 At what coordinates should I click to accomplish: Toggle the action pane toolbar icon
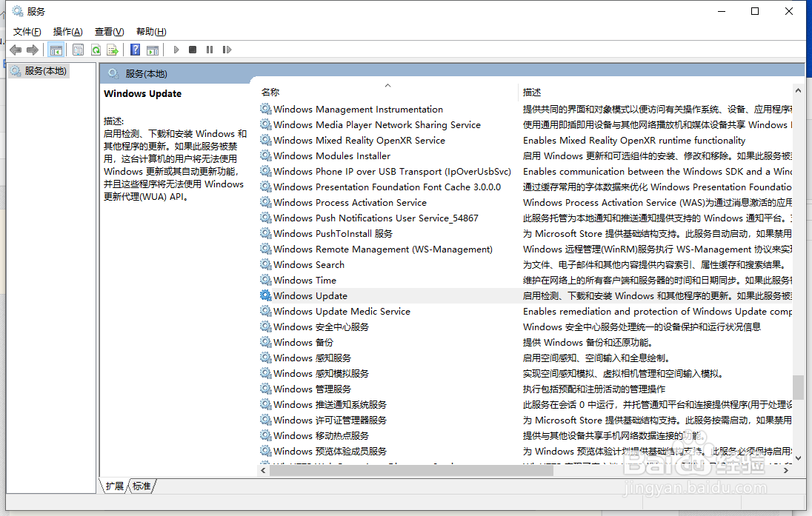pos(153,50)
